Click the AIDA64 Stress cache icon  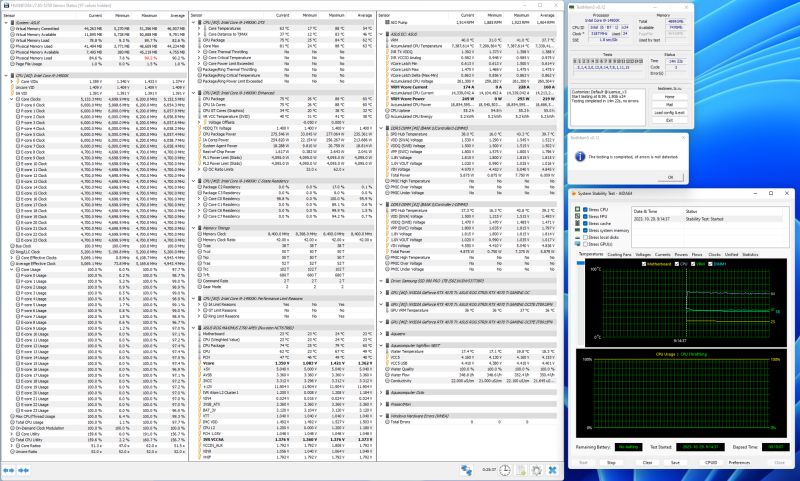(x=578, y=223)
